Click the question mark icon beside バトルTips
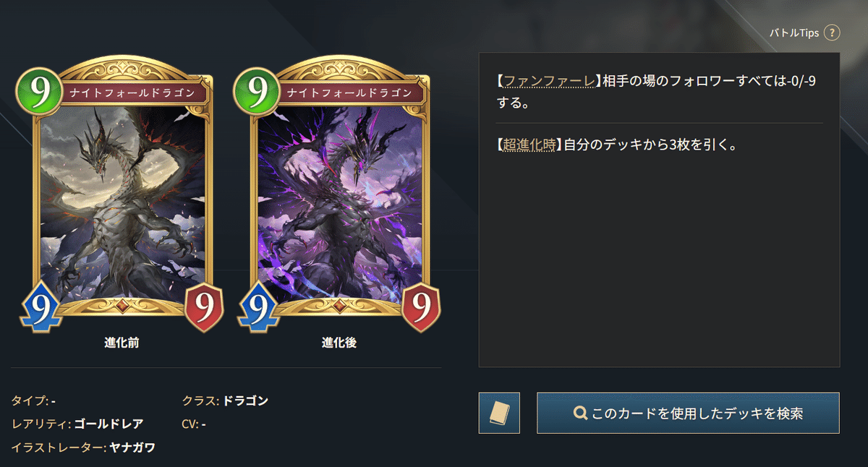 coord(833,33)
